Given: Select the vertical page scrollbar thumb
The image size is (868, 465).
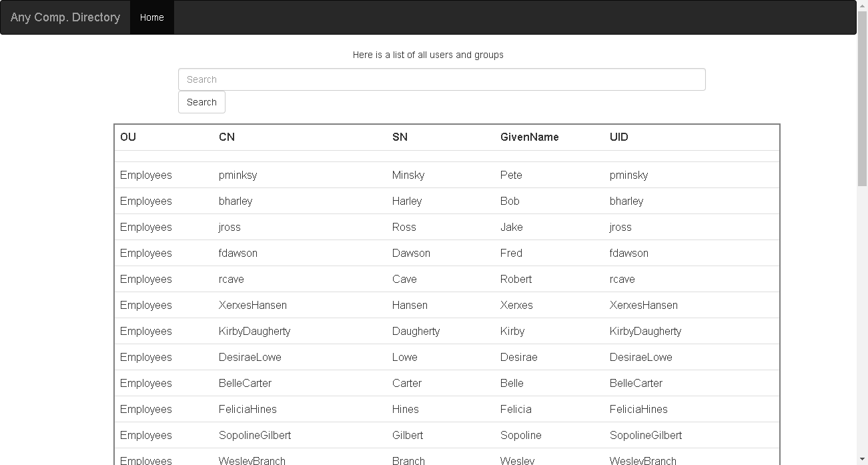Looking at the screenshot, I should click(862, 99).
